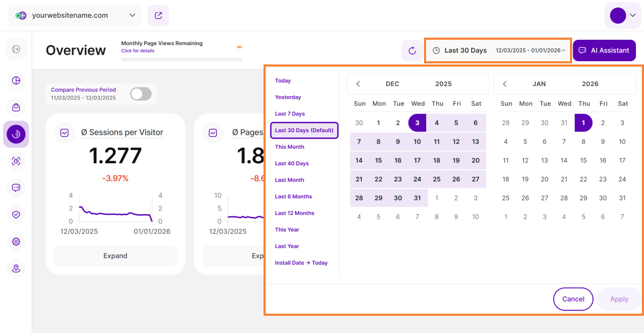Image resolution: width=644 pixels, height=333 pixels.
Task: Open the settings gear sidebar icon
Action: tap(16, 242)
